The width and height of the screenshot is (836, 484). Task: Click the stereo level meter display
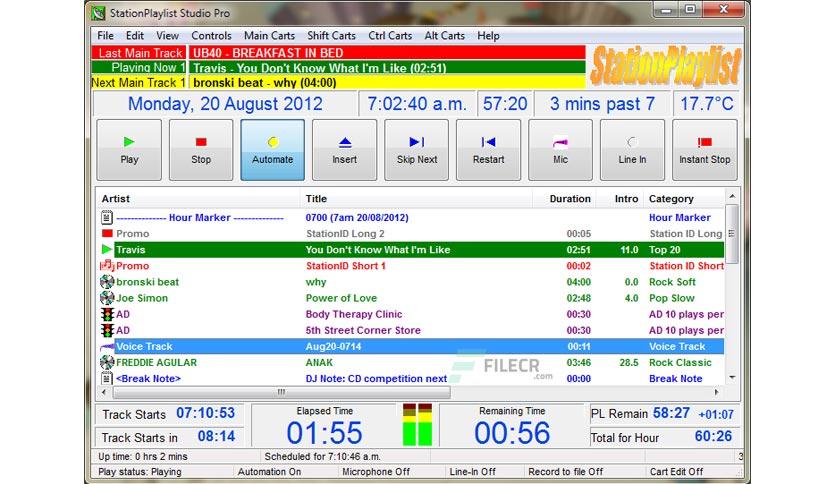coord(417,424)
